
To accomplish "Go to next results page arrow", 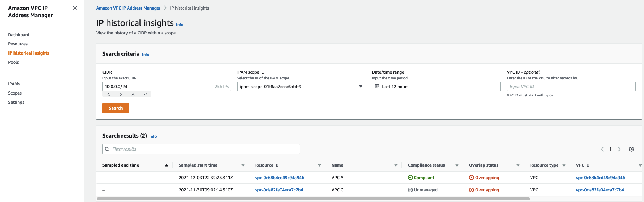I will coord(619,149).
